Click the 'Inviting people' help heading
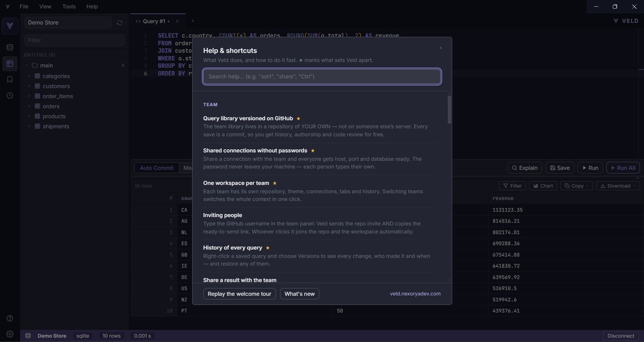This screenshot has width=644, height=342. coord(223,215)
